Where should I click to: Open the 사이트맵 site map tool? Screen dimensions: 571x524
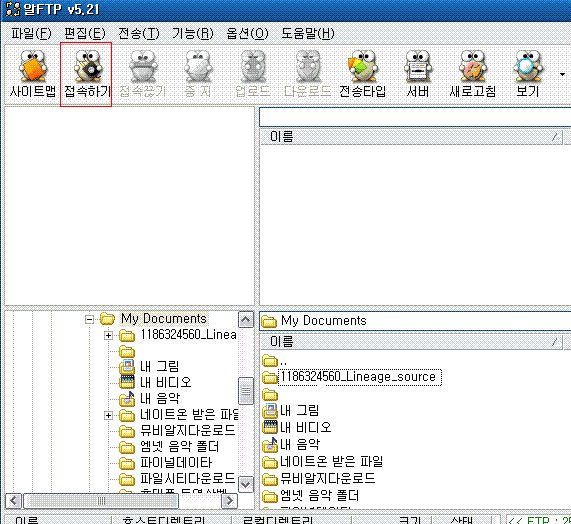point(33,74)
